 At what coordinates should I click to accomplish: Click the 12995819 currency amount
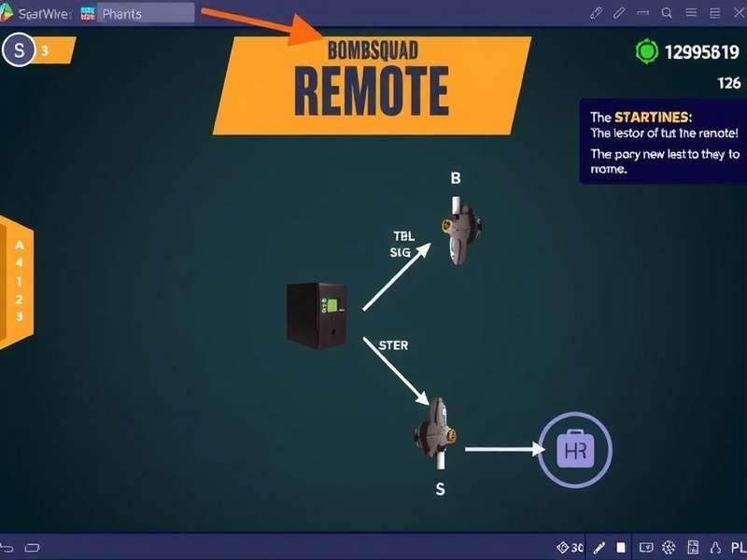click(x=702, y=52)
